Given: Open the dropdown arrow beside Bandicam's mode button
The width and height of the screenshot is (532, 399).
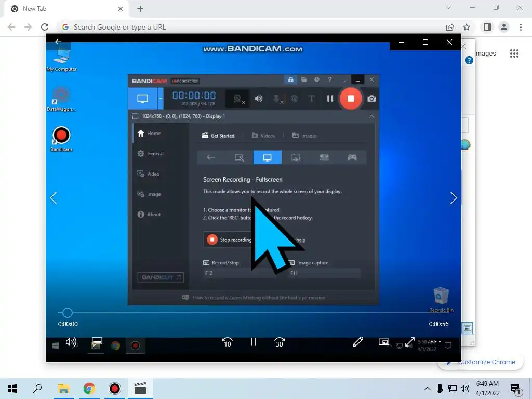Looking at the screenshot, I should point(161,98).
